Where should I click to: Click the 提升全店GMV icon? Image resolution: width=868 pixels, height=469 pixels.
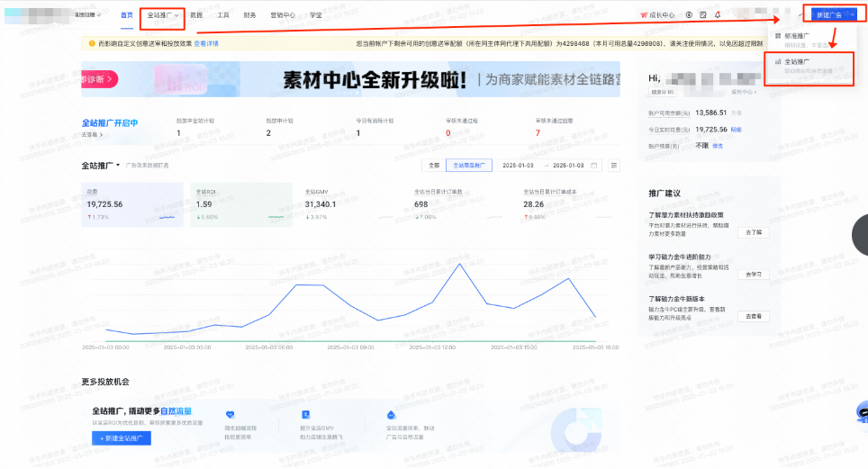305,415
